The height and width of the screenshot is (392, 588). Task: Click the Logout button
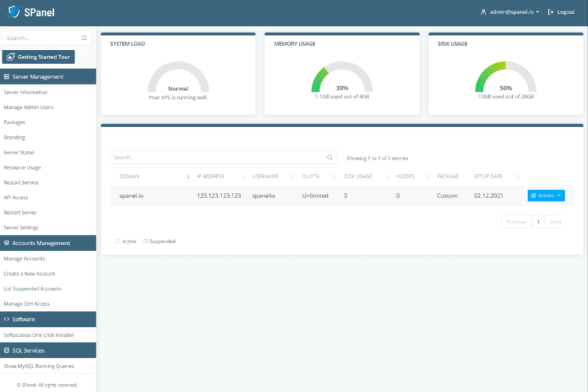[x=561, y=11]
